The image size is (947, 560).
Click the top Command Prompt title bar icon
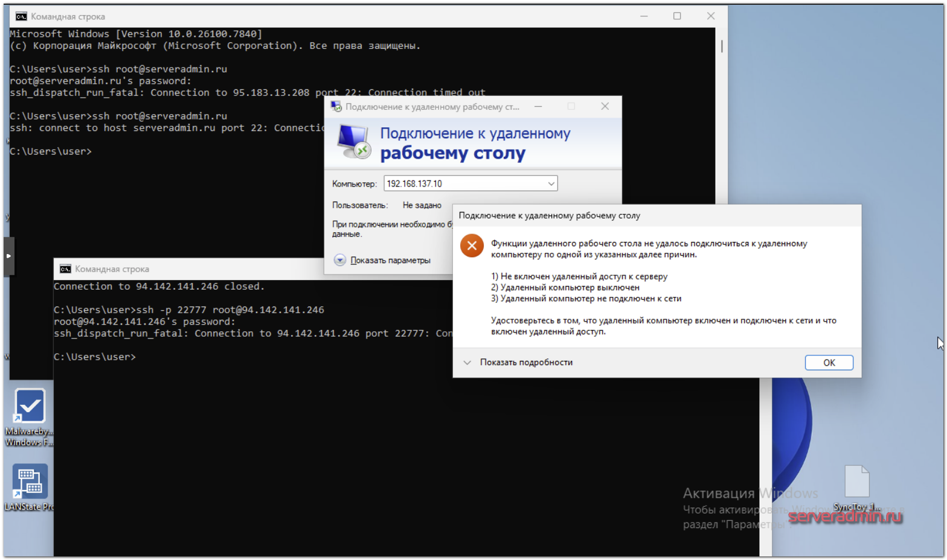click(x=21, y=16)
